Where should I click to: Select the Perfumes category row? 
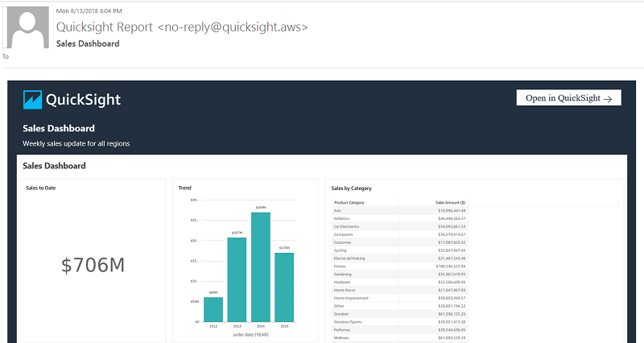tap(399, 330)
